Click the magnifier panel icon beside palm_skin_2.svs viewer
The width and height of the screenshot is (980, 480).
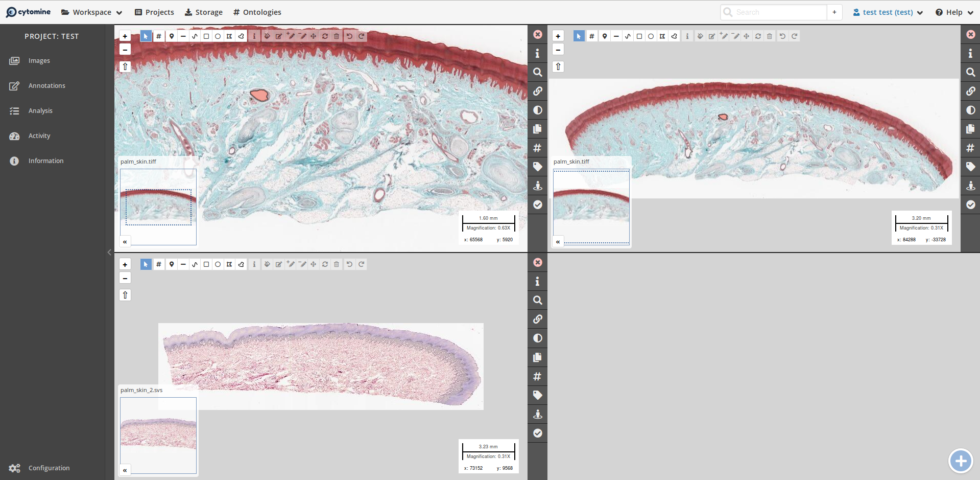tap(537, 301)
